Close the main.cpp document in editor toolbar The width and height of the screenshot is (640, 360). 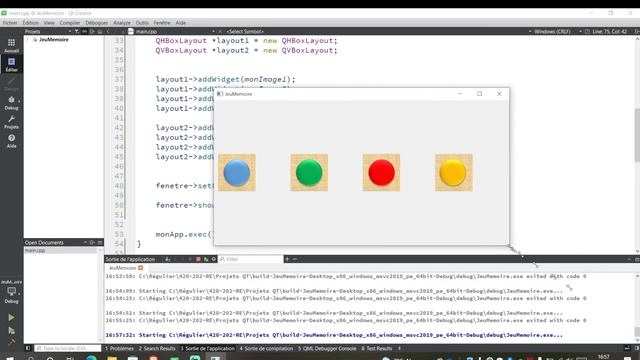pyautogui.click(x=220, y=31)
